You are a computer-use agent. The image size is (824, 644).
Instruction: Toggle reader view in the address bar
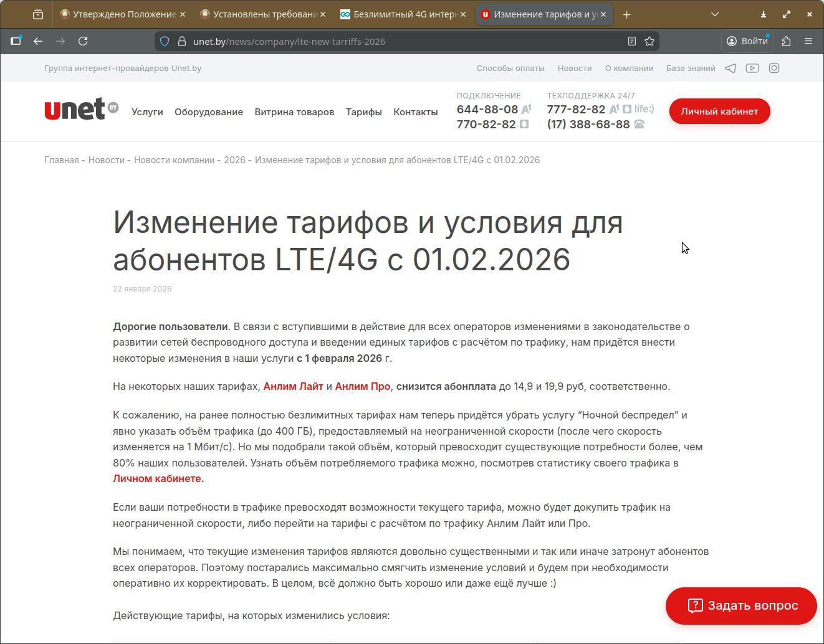[x=632, y=41]
